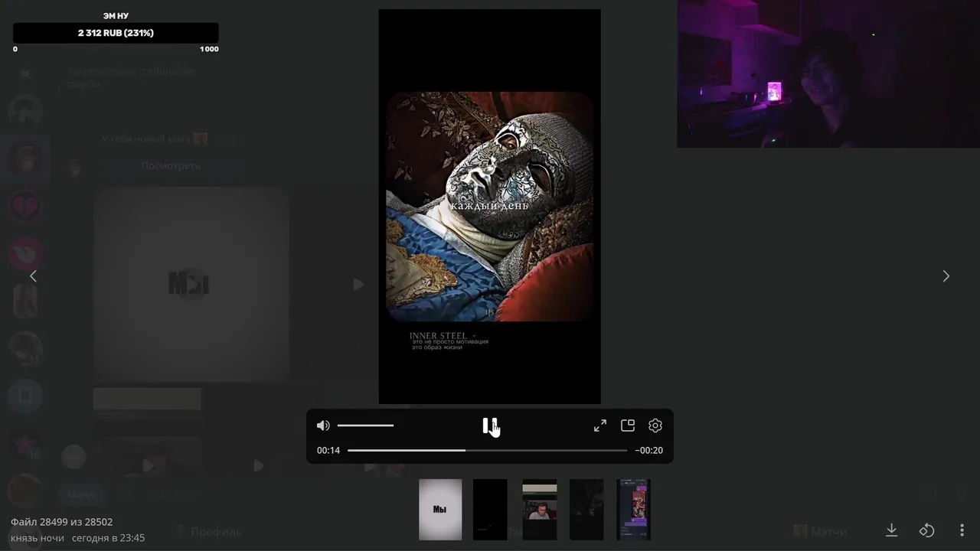The width and height of the screenshot is (980, 551).
Task: Click the sender name 'князь ночи'
Action: 38,538
